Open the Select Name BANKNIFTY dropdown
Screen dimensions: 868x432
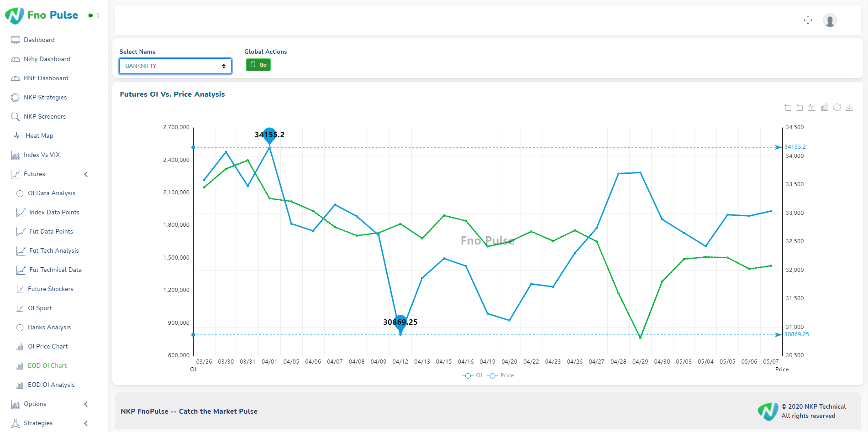coord(175,66)
